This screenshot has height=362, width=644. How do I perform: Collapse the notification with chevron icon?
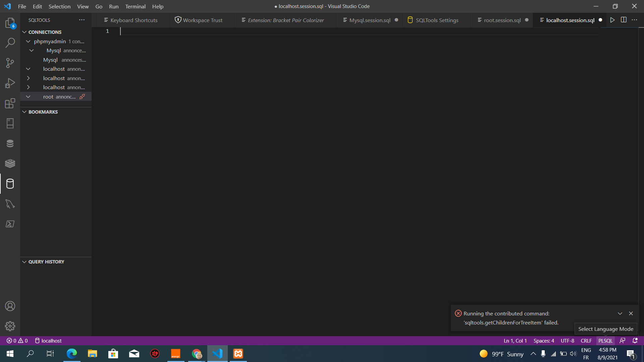click(x=620, y=313)
